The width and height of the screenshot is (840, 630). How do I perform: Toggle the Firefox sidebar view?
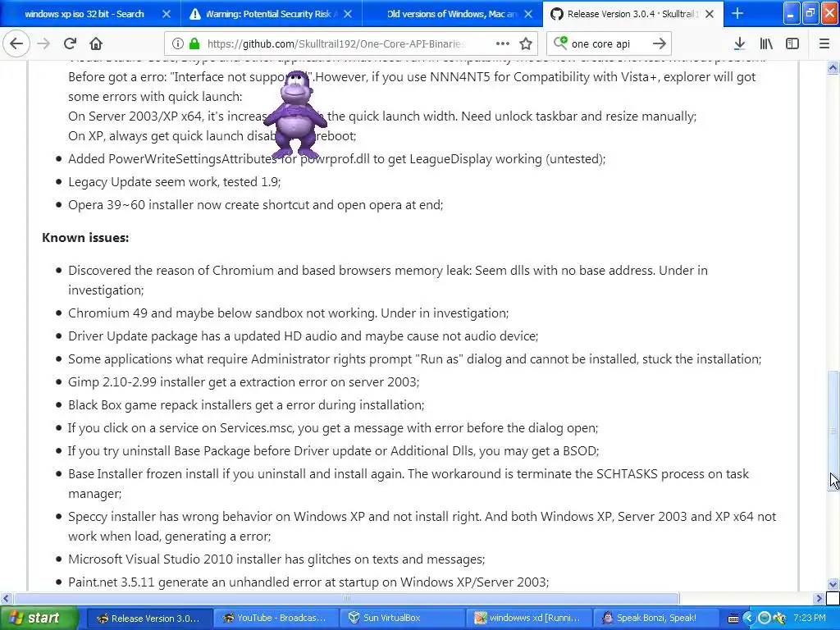[x=792, y=44]
